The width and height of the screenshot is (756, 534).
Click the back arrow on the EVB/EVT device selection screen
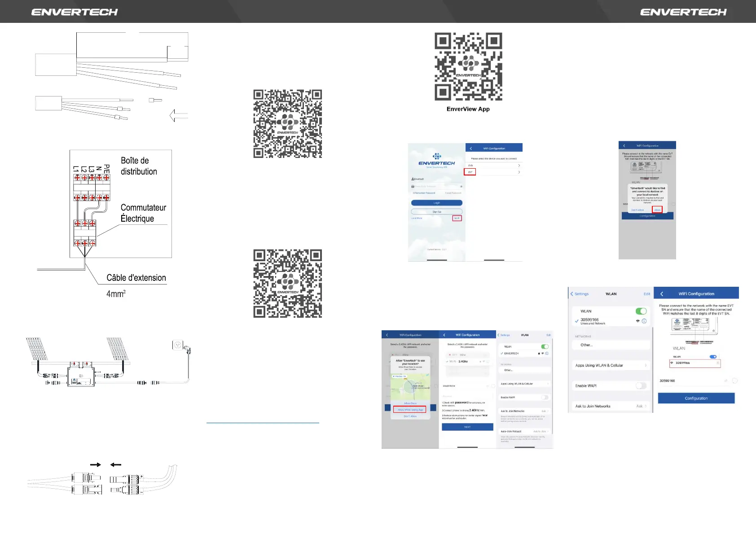[471, 148]
